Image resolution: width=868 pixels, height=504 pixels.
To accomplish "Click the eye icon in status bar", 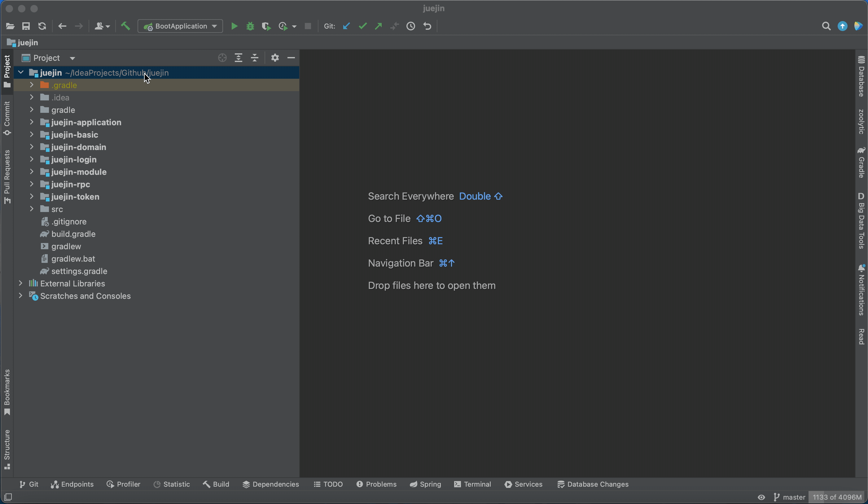I will click(x=761, y=497).
